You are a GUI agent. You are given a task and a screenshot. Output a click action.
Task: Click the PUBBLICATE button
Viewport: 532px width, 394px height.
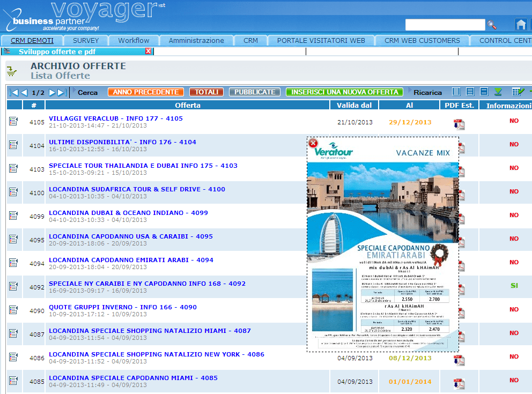[x=255, y=92]
